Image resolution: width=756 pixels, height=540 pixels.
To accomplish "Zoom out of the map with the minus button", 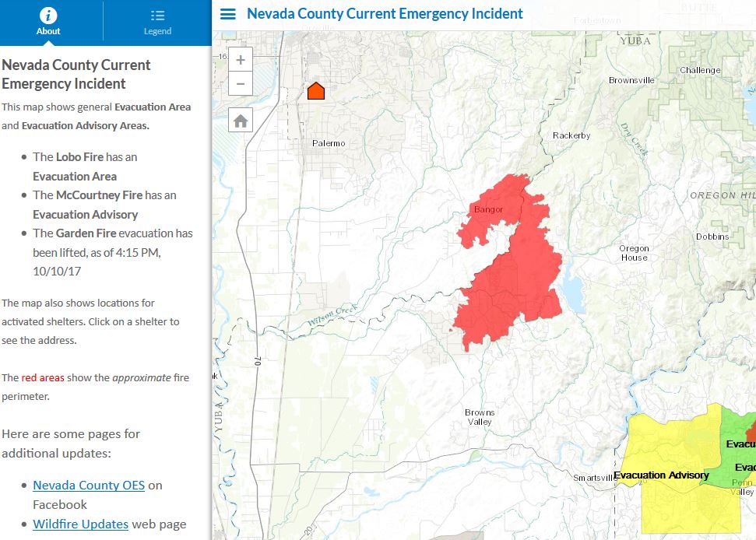I will (x=241, y=84).
